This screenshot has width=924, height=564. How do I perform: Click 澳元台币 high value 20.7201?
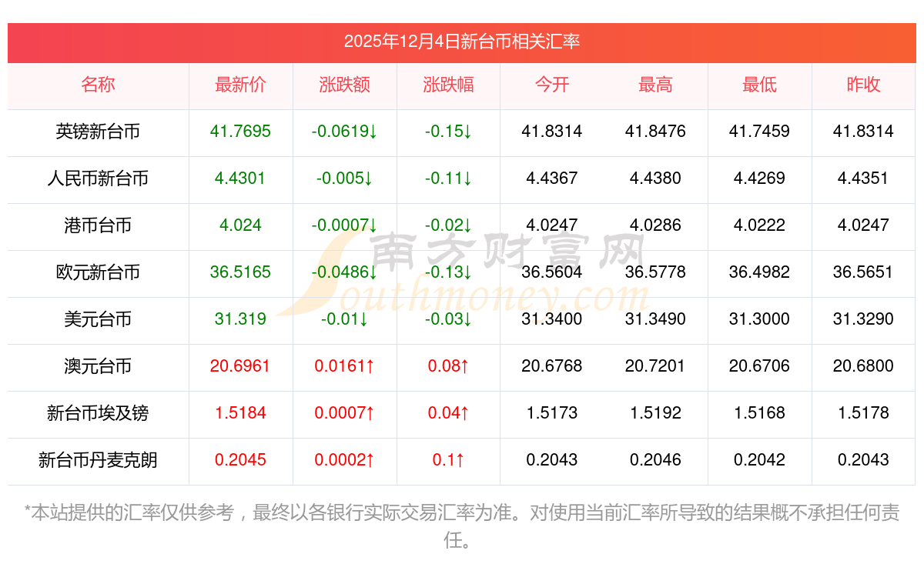(x=655, y=366)
